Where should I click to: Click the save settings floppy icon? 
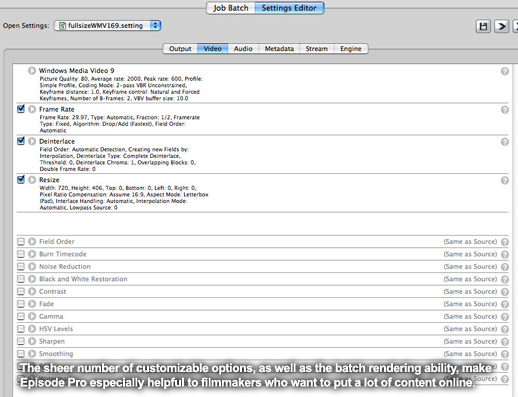(483, 26)
